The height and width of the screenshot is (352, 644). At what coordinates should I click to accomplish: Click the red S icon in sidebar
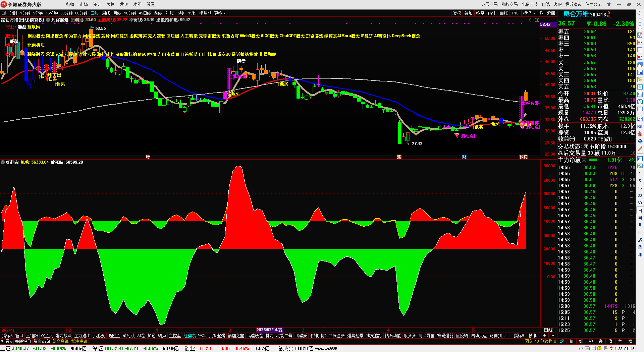click(640, 134)
